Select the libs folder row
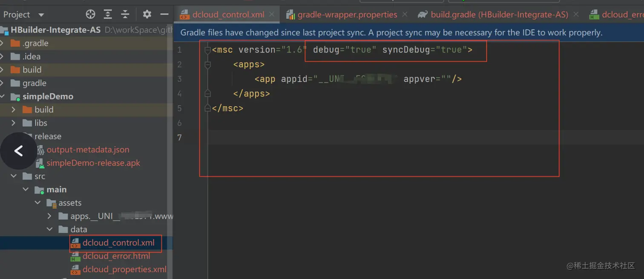The width and height of the screenshot is (644, 279). tap(86, 123)
